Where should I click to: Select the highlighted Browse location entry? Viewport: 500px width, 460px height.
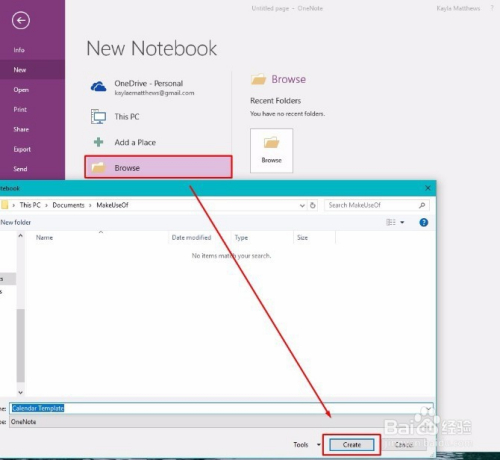158,167
